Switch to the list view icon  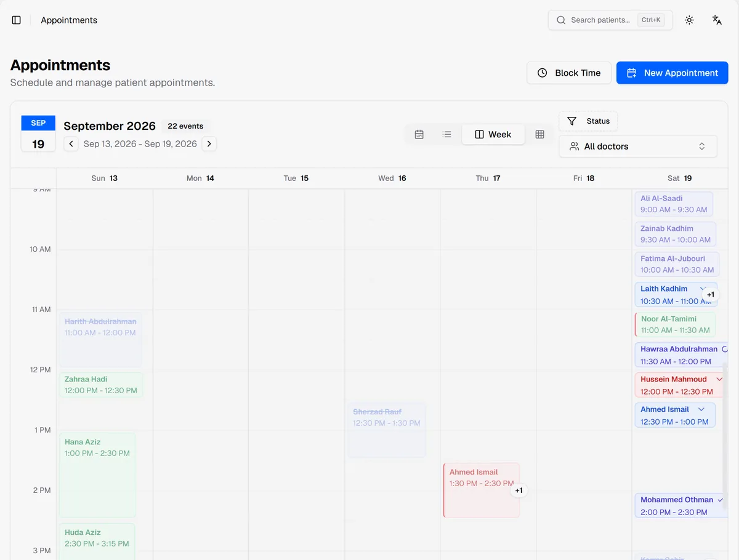click(447, 134)
